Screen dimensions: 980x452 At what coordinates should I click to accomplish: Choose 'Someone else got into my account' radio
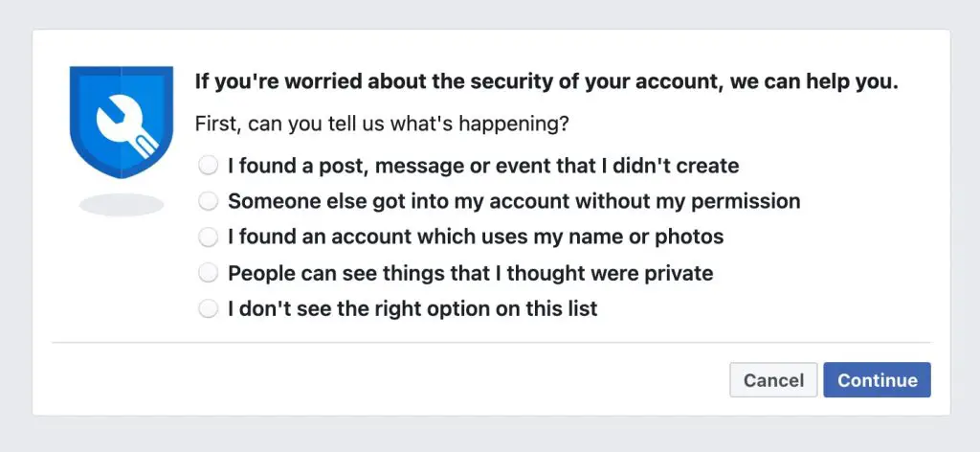tap(208, 201)
